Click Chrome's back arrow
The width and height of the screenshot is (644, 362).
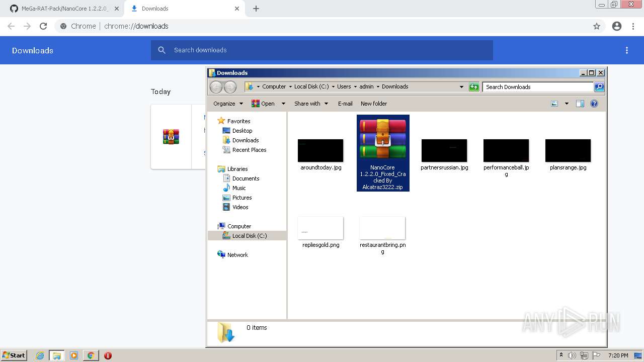click(x=11, y=26)
